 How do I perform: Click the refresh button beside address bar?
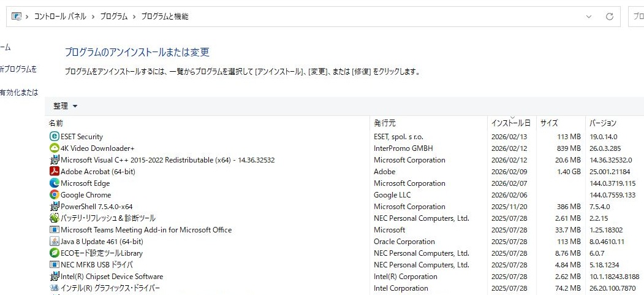coord(610,17)
